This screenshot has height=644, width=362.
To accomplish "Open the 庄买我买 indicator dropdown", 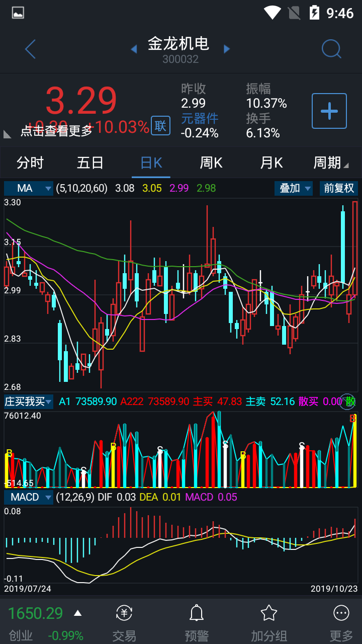I will [x=29, y=401].
